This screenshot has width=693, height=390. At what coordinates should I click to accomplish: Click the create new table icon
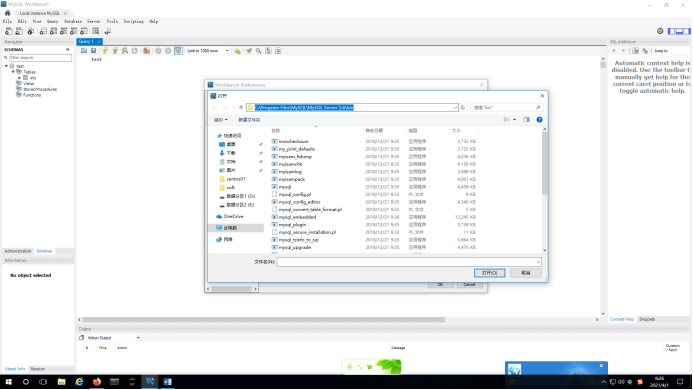[53, 31]
